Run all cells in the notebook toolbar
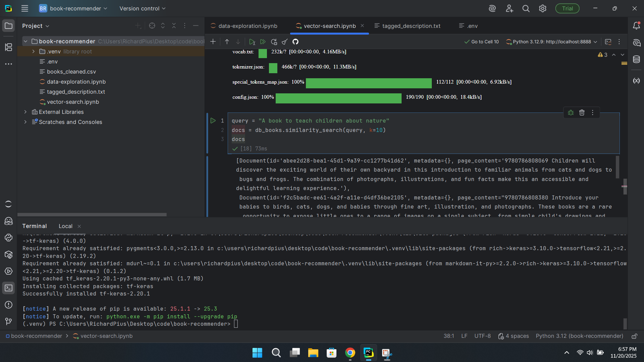Image resolution: width=644 pixels, height=362 pixels. click(x=263, y=42)
